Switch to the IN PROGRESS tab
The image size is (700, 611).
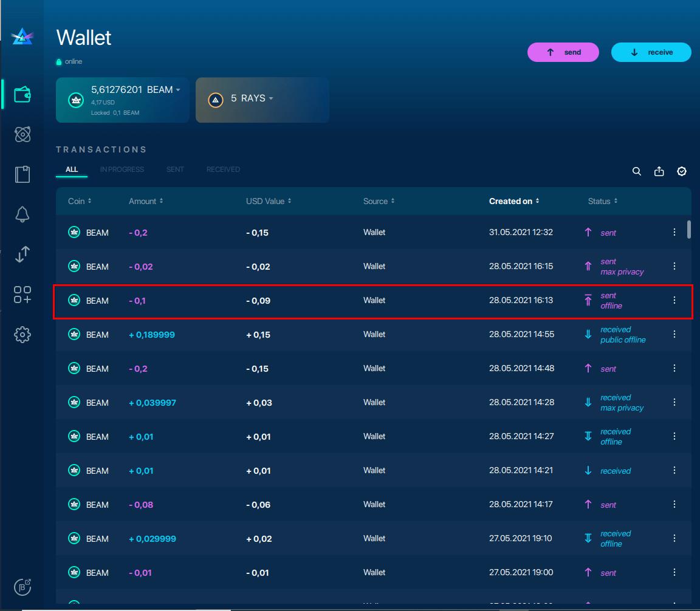[x=122, y=169]
